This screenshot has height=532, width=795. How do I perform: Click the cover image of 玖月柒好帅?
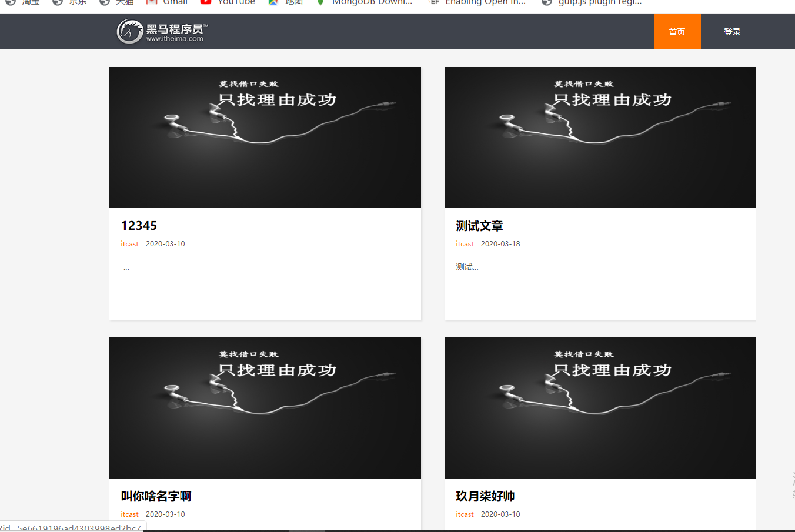tap(600, 407)
